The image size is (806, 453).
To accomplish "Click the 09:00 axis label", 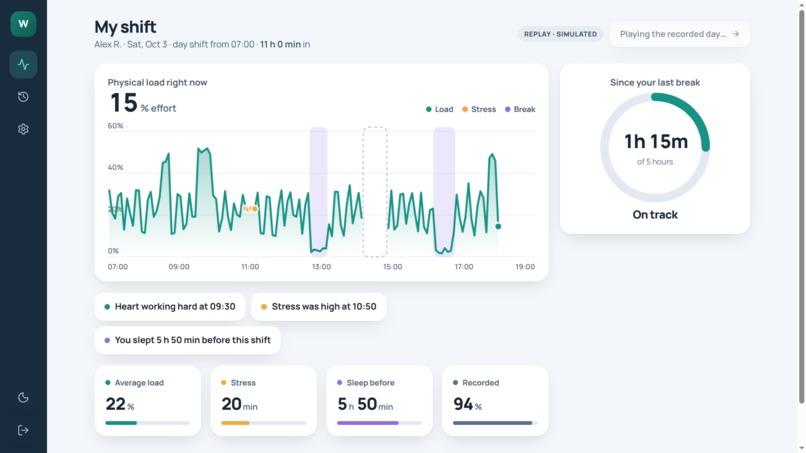I will 179,267.
